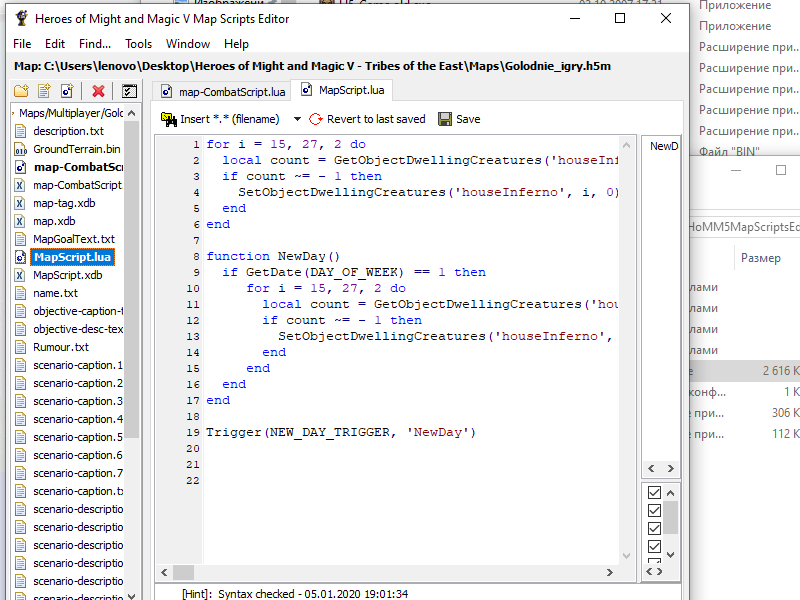This screenshot has width=800, height=600.
Task: Click the red X delete file icon
Action: coord(98,91)
